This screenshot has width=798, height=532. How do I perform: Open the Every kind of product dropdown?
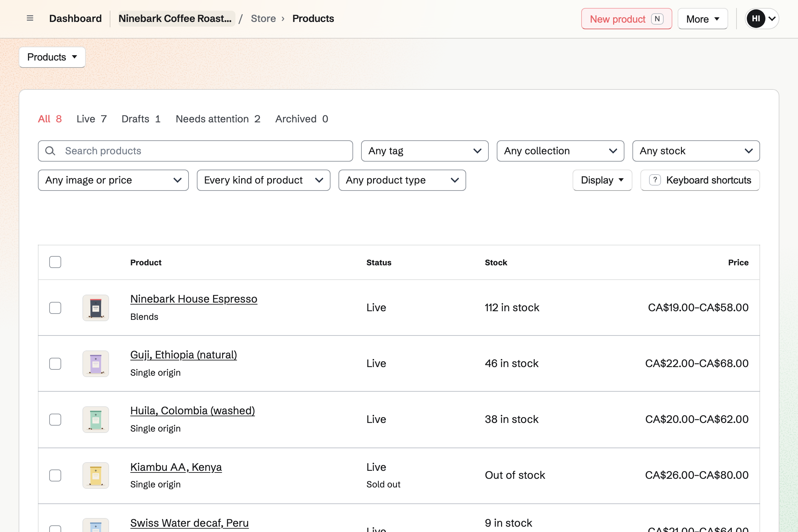pos(264,180)
